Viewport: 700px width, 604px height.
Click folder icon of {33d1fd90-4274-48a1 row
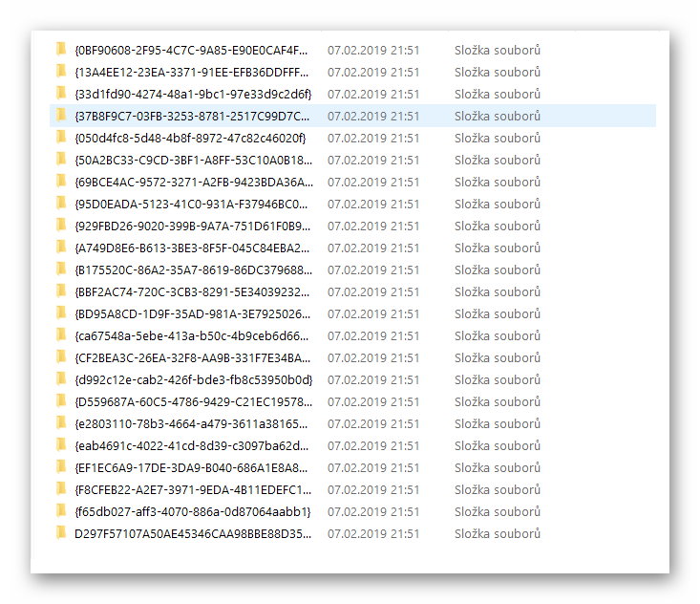61,93
